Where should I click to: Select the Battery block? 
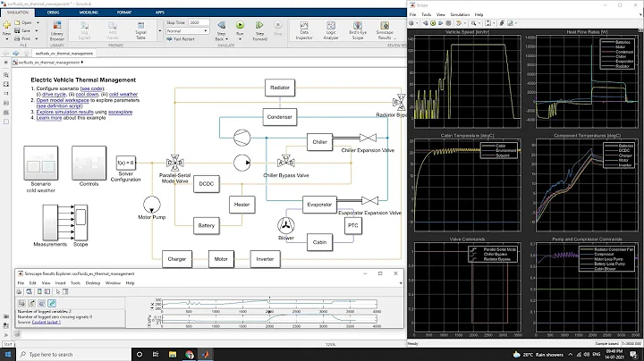click(x=207, y=225)
